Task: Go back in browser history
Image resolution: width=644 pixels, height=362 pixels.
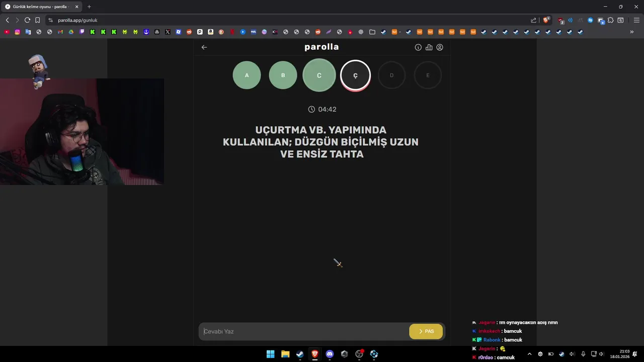Action: tap(7, 20)
